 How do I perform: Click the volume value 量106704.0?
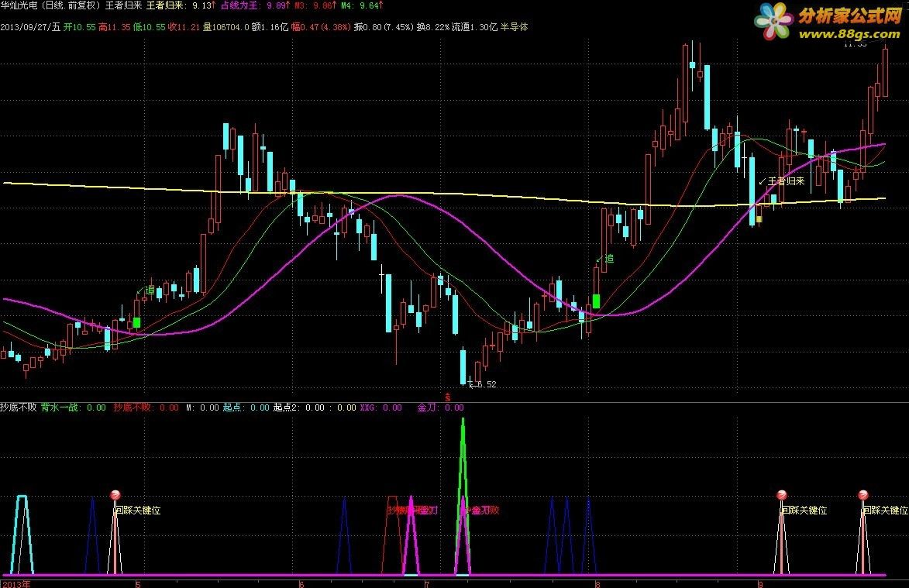(x=226, y=26)
